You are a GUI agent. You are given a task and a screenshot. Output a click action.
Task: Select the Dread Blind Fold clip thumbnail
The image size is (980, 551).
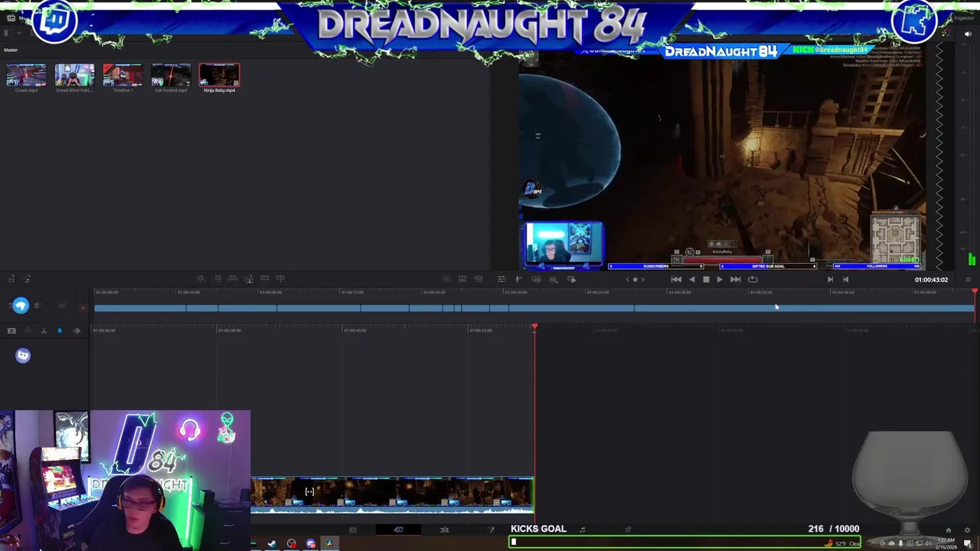coord(74,76)
